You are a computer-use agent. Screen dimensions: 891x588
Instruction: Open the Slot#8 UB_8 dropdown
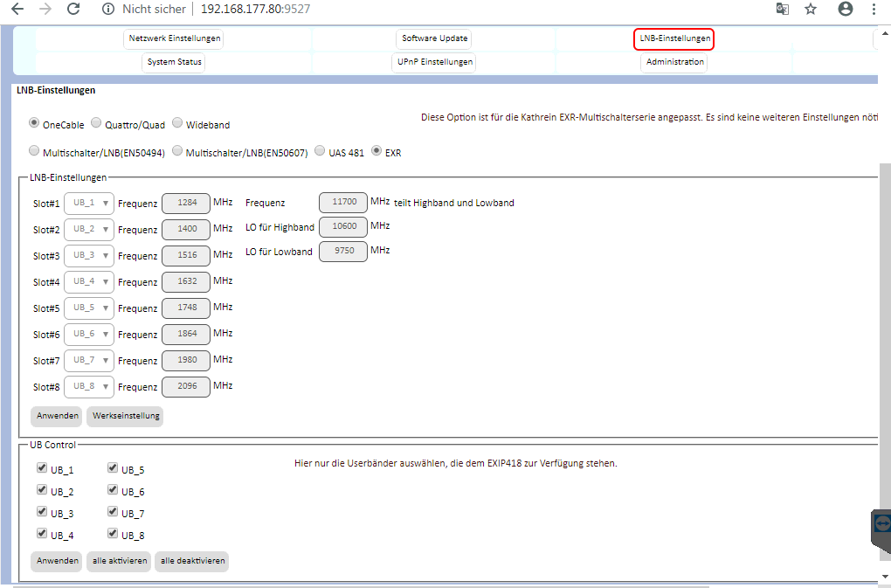[x=89, y=386]
